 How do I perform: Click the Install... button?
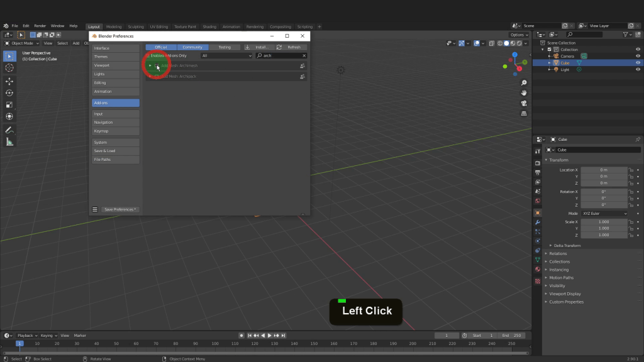258,47
